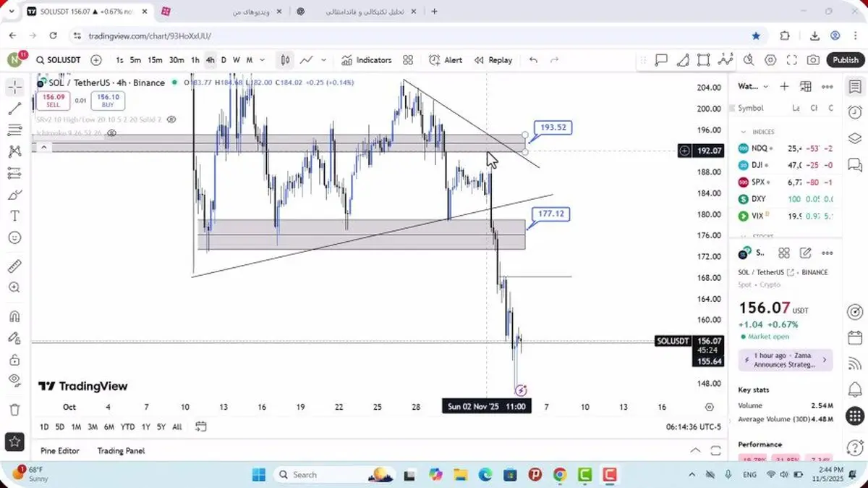
Task: Create an Alert
Action: [445, 60]
